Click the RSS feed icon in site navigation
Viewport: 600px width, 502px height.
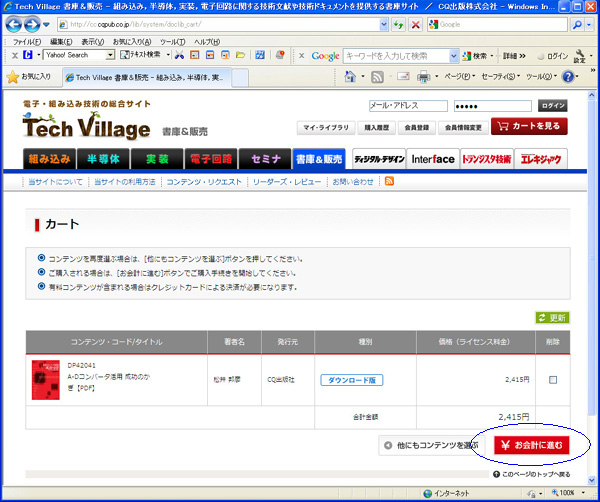click(389, 181)
